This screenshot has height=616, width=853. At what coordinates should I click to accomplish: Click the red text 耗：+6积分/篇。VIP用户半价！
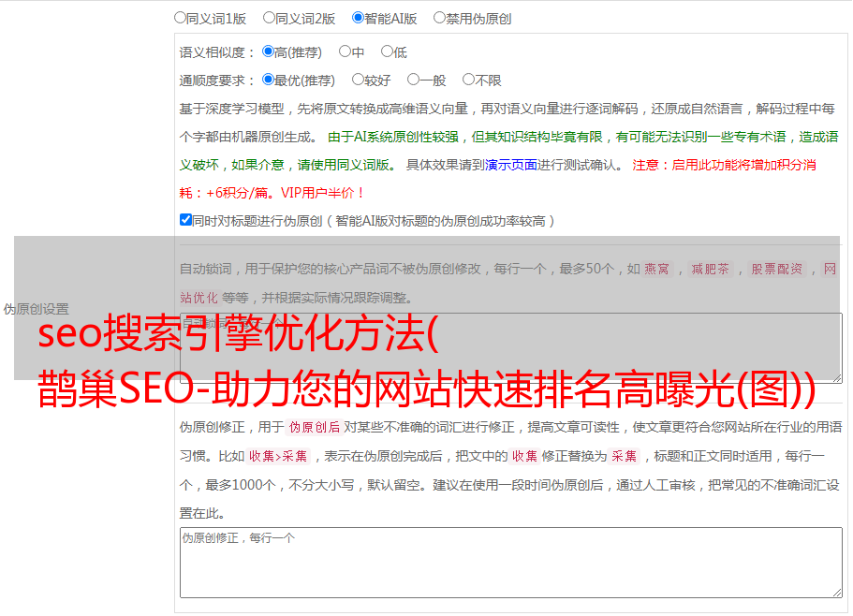(272, 193)
